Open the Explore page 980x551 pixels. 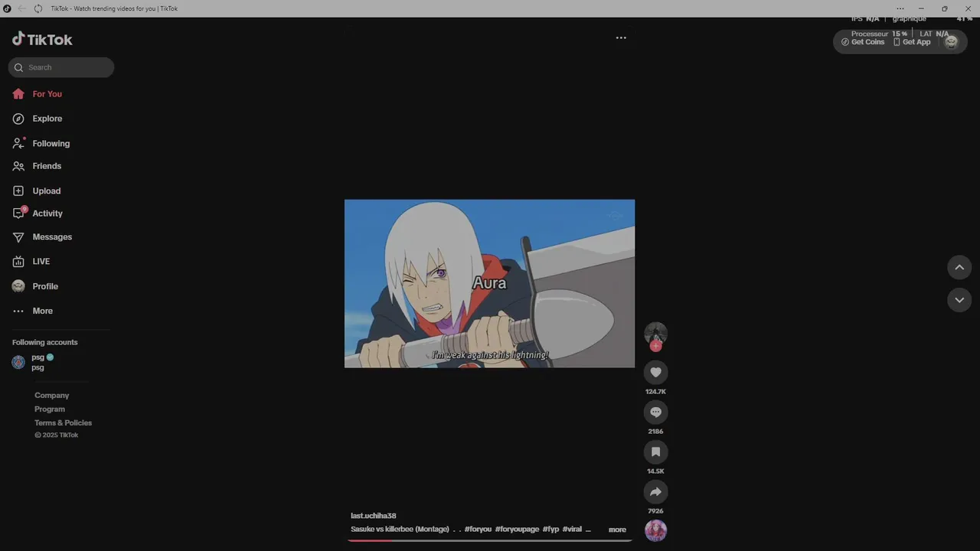pyautogui.click(x=47, y=119)
